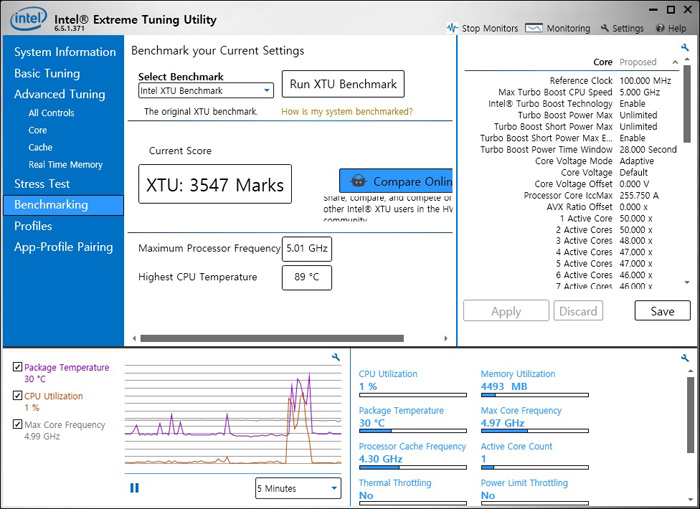Open wrench options of monitor values panel
The width and height of the screenshot is (700, 509).
click(685, 358)
